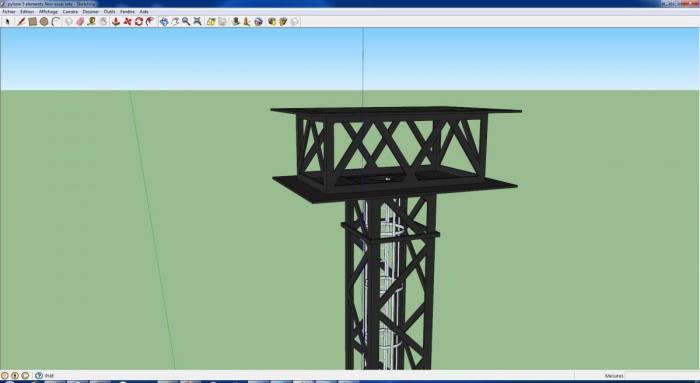Choose the Rectangle drawing tool

click(33, 21)
